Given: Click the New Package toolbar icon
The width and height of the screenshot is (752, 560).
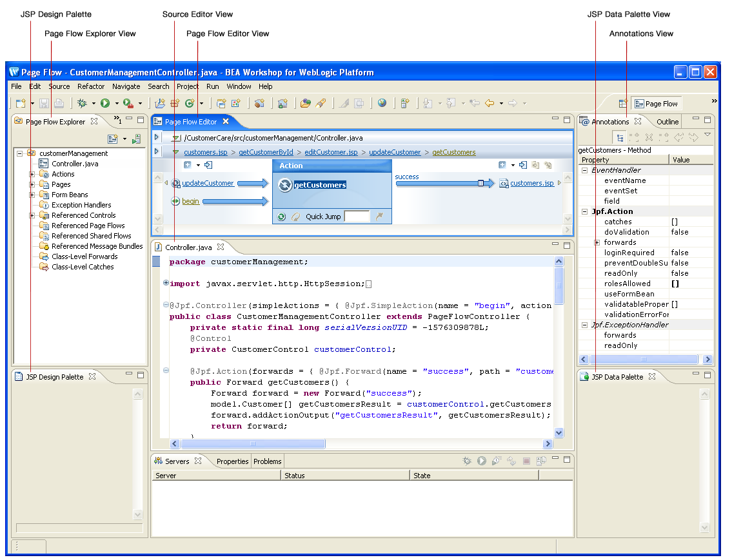Looking at the screenshot, I should tap(175, 103).
